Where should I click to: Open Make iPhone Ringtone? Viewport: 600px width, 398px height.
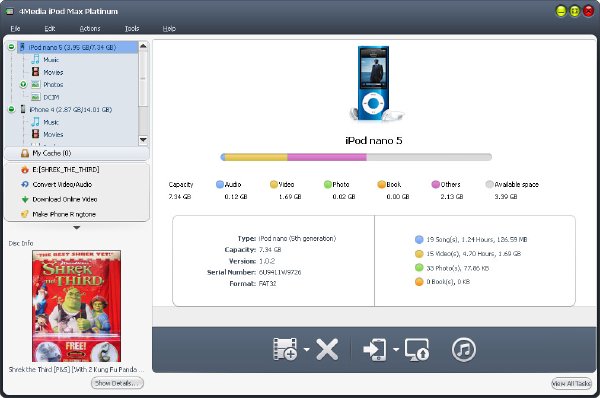(x=64, y=214)
